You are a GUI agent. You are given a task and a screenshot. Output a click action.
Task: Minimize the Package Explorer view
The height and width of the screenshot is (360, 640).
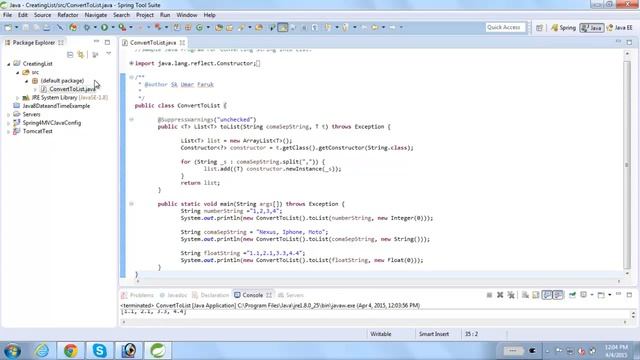point(96,42)
